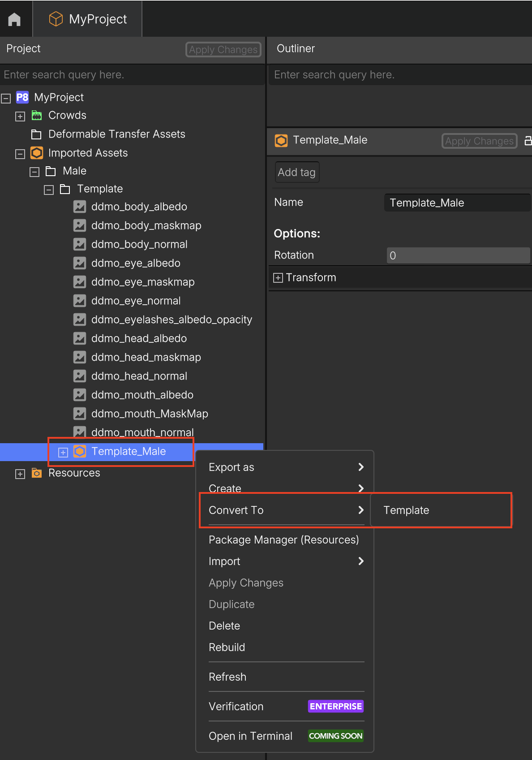Select the Deformable Transfer Assets row
The height and width of the screenshot is (760, 532).
point(133,134)
